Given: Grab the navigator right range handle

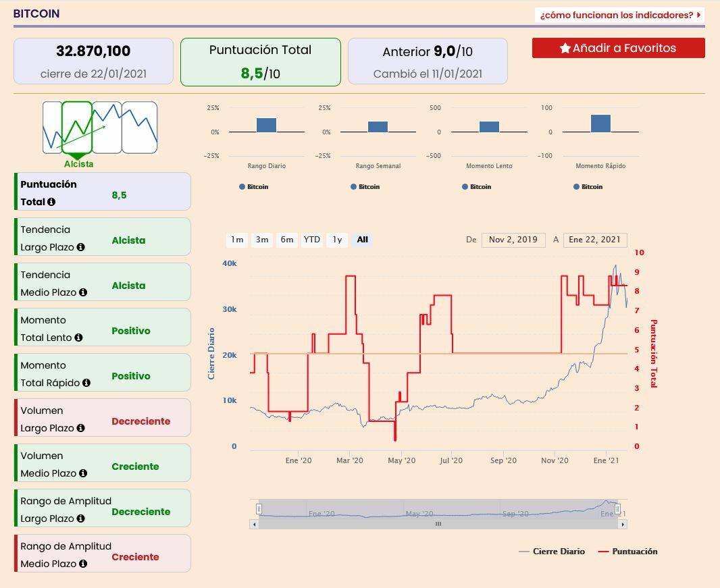Looking at the screenshot, I should pyautogui.click(x=617, y=508).
